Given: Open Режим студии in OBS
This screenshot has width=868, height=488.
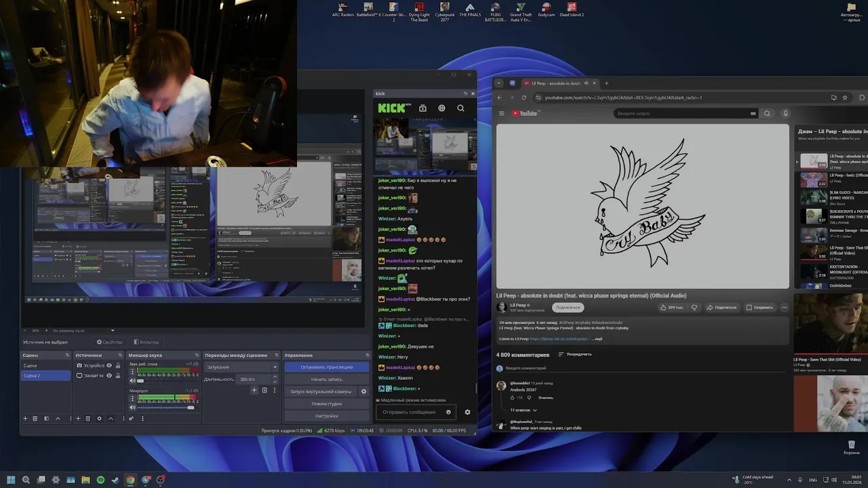Looking at the screenshot, I should pos(326,404).
